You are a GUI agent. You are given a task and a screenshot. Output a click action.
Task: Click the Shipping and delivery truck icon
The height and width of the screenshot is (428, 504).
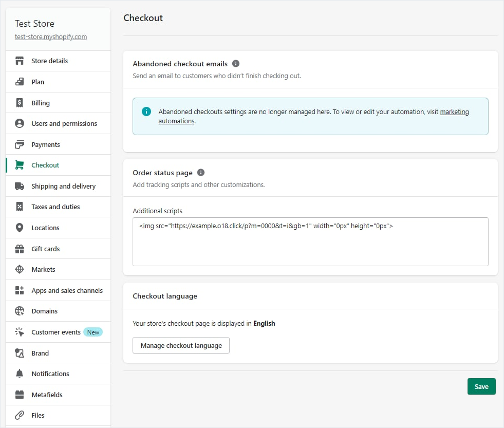click(20, 187)
